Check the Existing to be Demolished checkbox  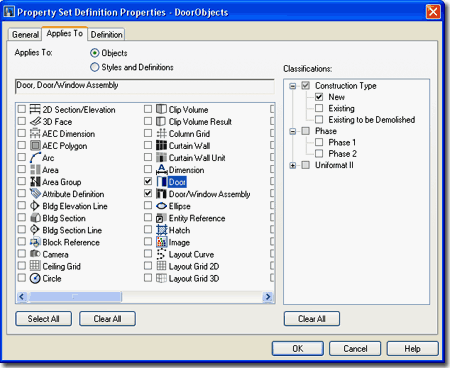click(319, 119)
